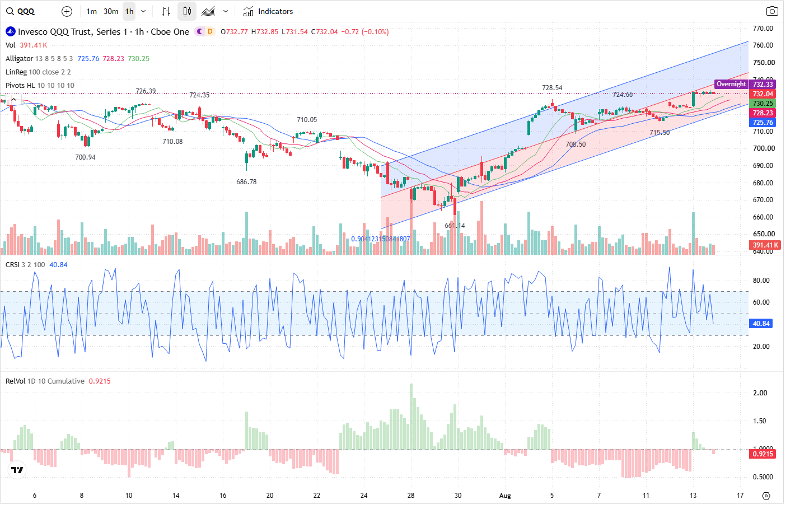The height and width of the screenshot is (532, 795).
Task: Collapse the indicator legend with chevron
Action: coord(13,99)
